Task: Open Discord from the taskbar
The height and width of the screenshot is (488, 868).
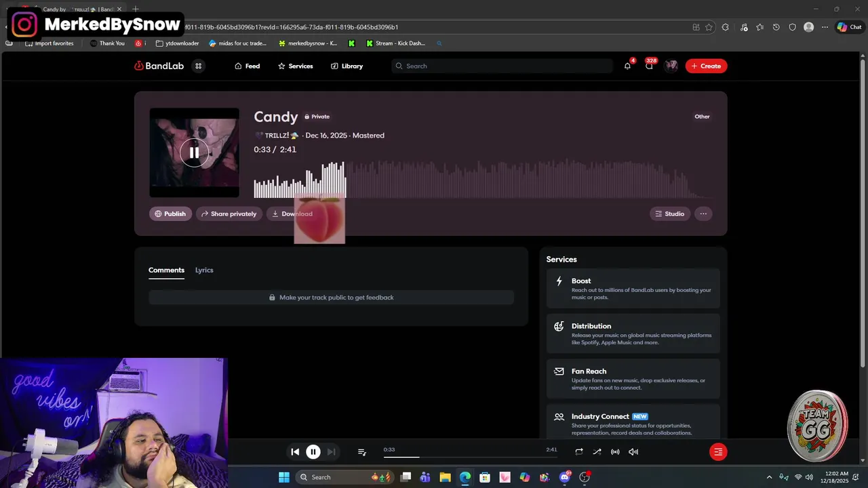Action: pyautogui.click(x=565, y=477)
